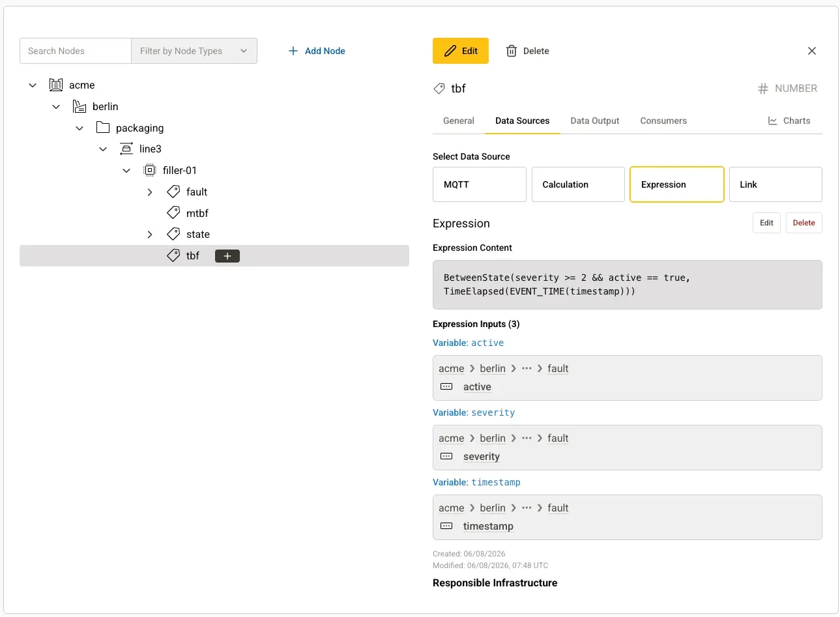Click the expression content code box
The height and width of the screenshot is (617, 840).
[628, 285]
